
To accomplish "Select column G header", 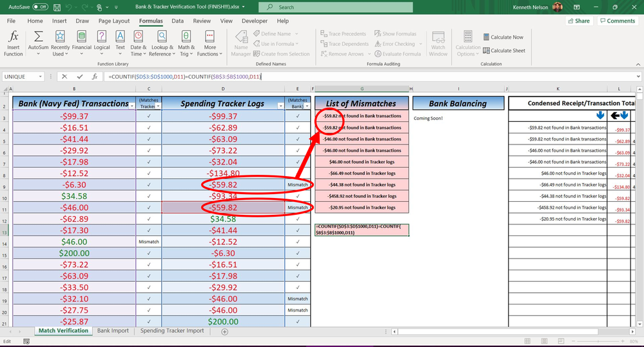I will click(362, 89).
